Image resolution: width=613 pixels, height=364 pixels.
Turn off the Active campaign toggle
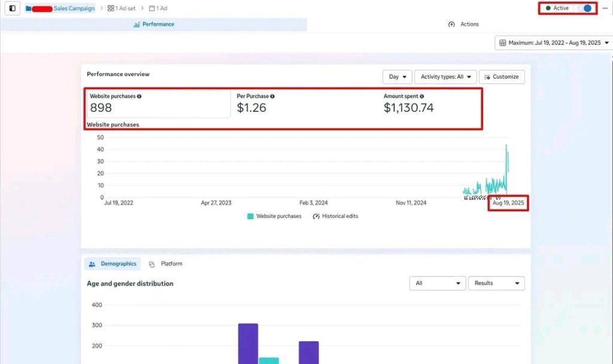[586, 8]
